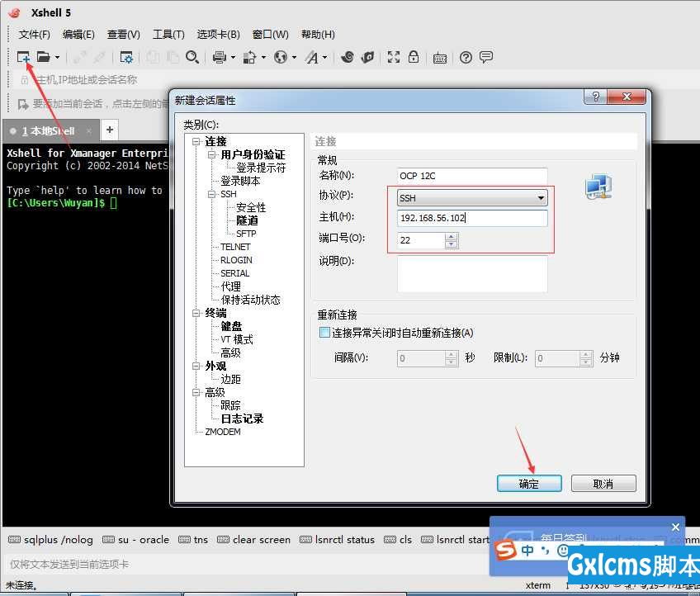Click the lsnrctl status quick command

point(337,540)
